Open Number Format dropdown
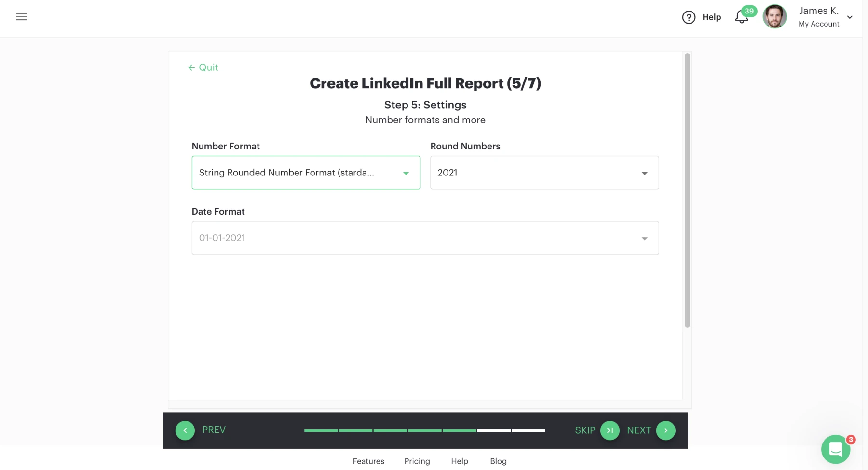Screen dimensions: 868x470 tap(306, 173)
